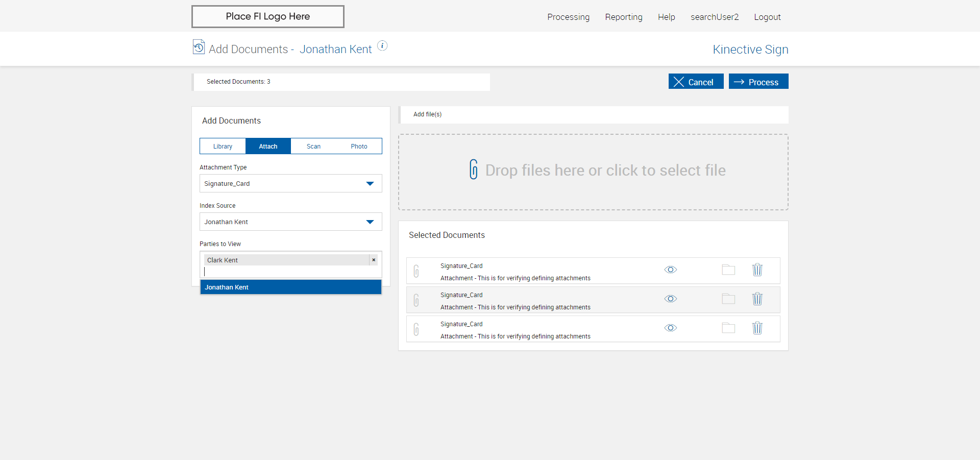980x460 pixels.
Task: Click the info icon beside Jonathan Kent
Action: point(382,46)
